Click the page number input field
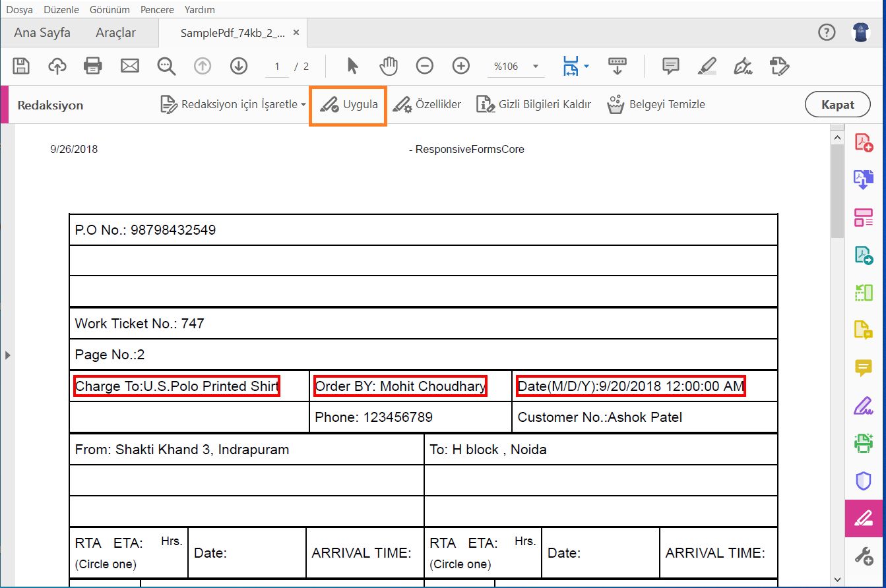 pos(278,67)
